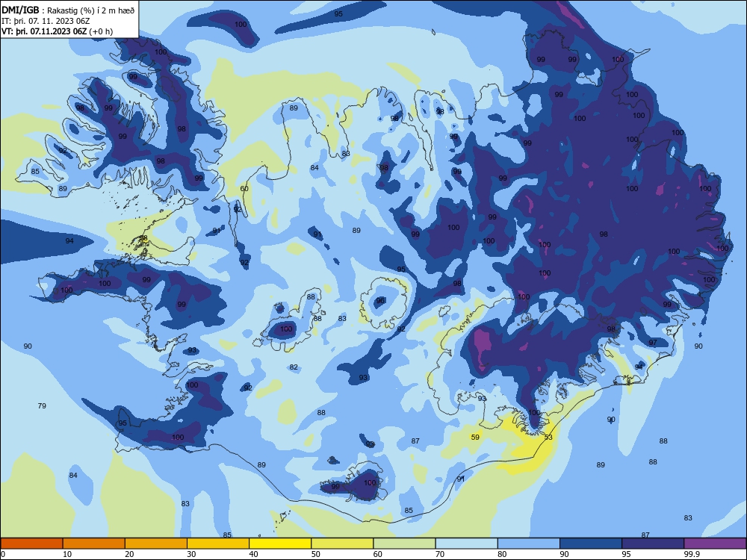Click the title text "Rakastig (%) í 2 m hæð"
This screenshot has height=560, width=747.
(90, 10)
